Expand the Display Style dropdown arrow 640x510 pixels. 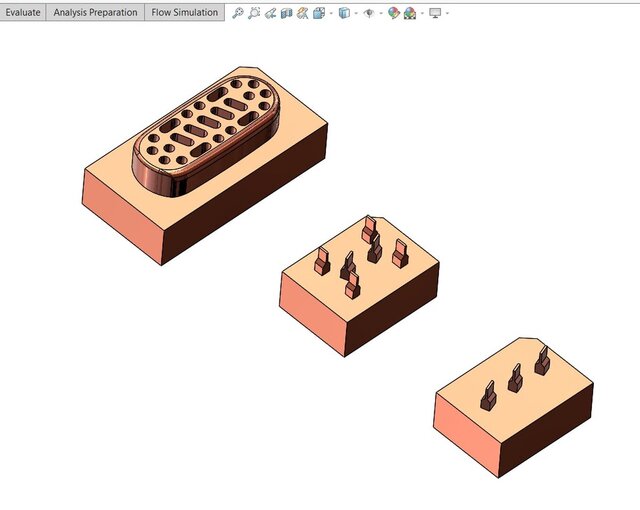[356, 13]
